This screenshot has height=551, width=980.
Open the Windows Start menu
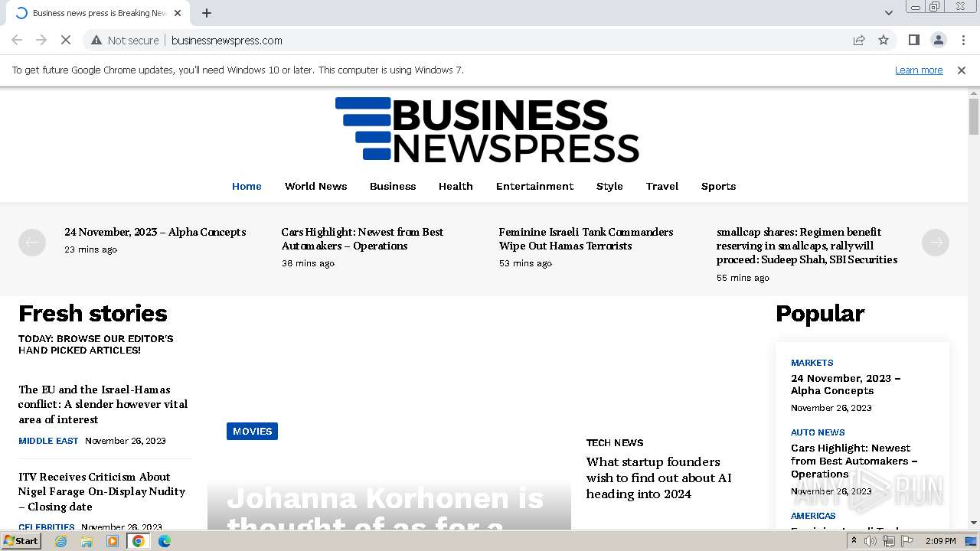[21, 540]
